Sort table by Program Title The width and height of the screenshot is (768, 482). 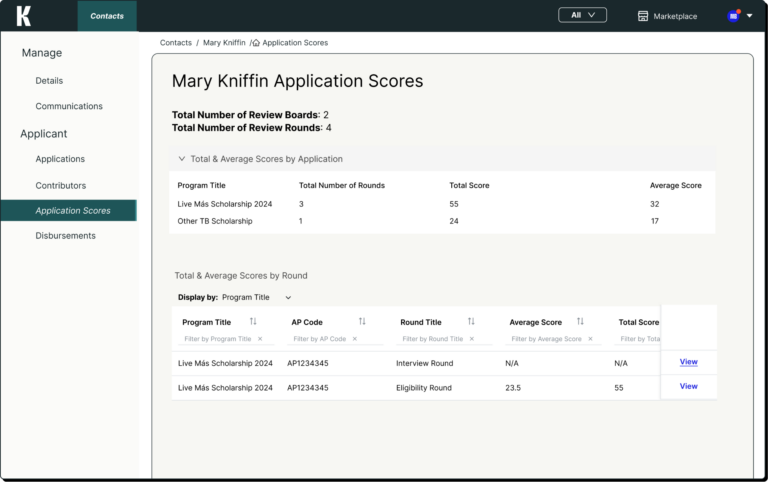(x=253, y=321)
